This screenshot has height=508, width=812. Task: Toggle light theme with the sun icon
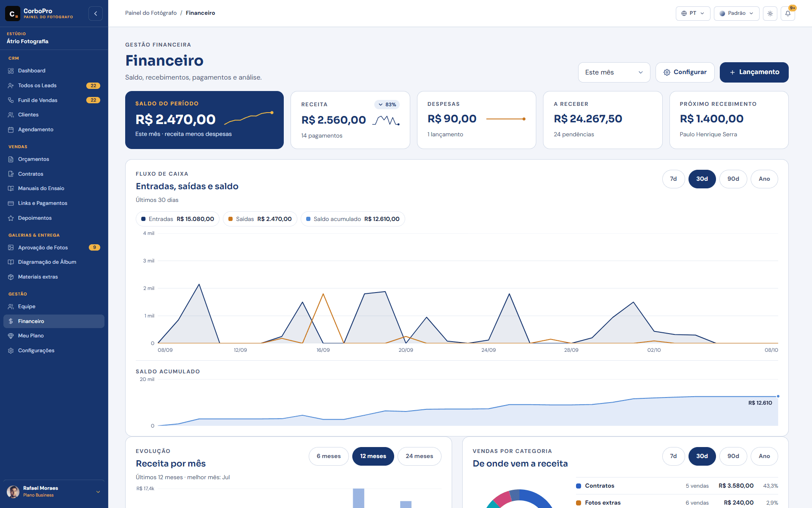pos(770,14)
